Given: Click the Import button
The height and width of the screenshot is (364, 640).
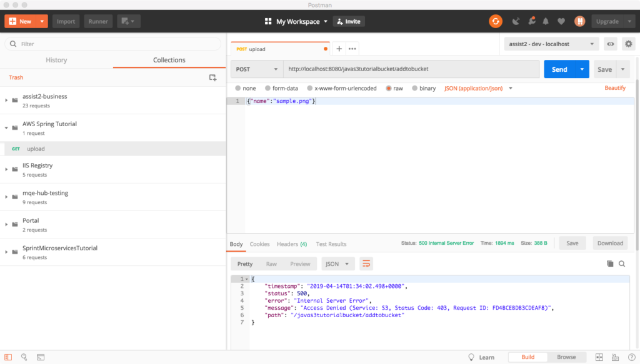Looking at the screenshot, I should click(x=66, y=21).
